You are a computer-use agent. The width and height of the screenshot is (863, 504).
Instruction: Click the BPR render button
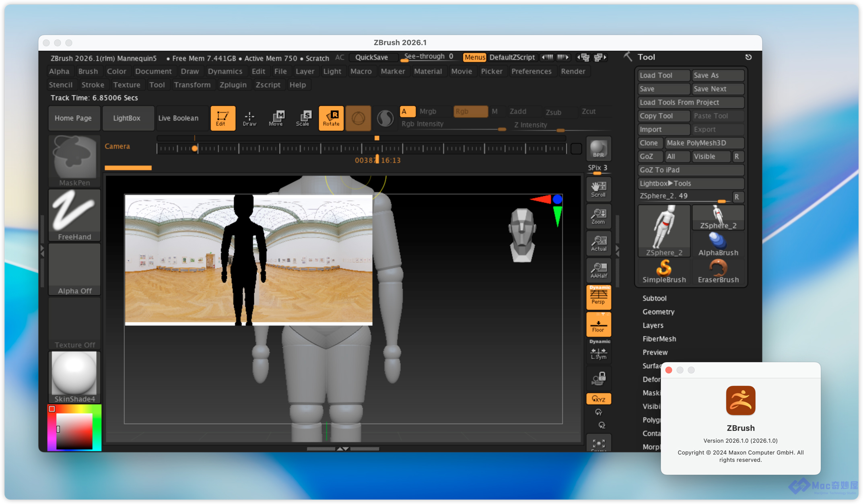tap(598, 149)
